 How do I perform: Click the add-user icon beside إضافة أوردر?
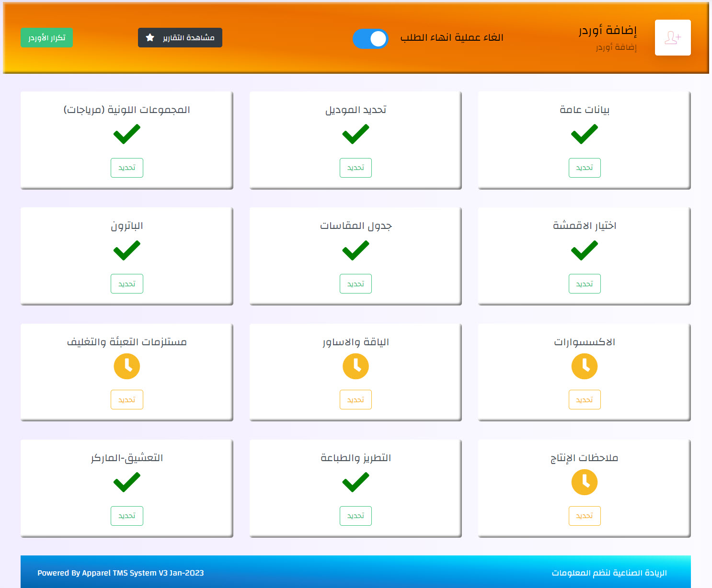click(672, 38)
